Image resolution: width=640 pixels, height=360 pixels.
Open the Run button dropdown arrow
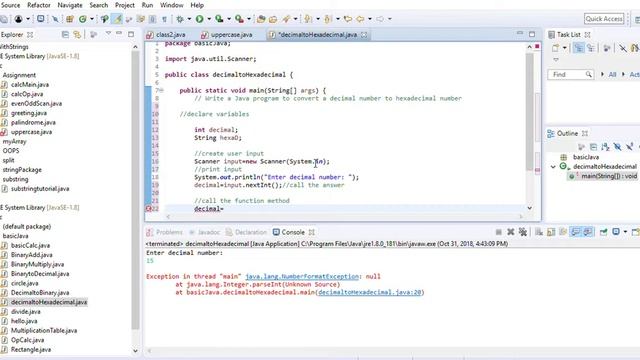(209, 19)
